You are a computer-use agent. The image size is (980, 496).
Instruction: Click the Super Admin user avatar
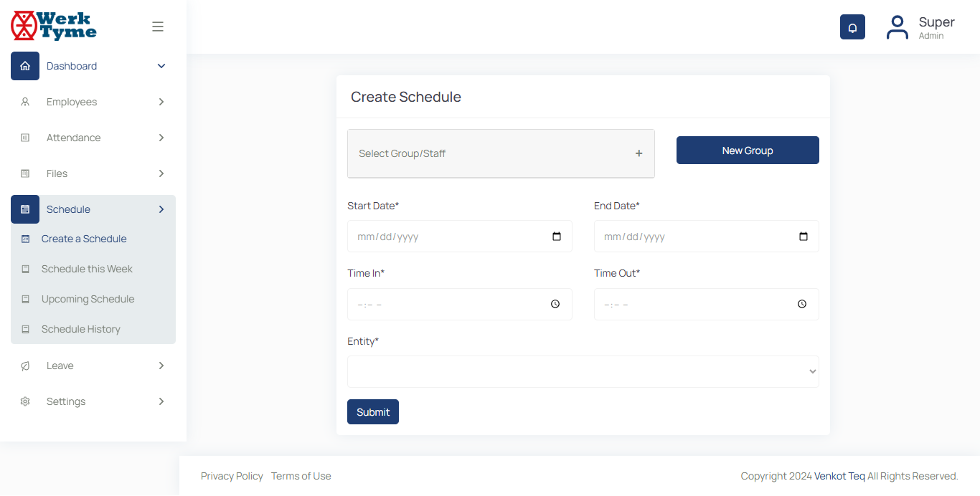[x=897, y=27]
